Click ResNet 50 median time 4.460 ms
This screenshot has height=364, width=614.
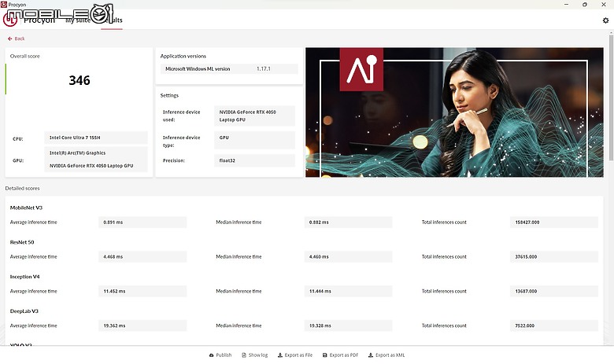point(348,256)
